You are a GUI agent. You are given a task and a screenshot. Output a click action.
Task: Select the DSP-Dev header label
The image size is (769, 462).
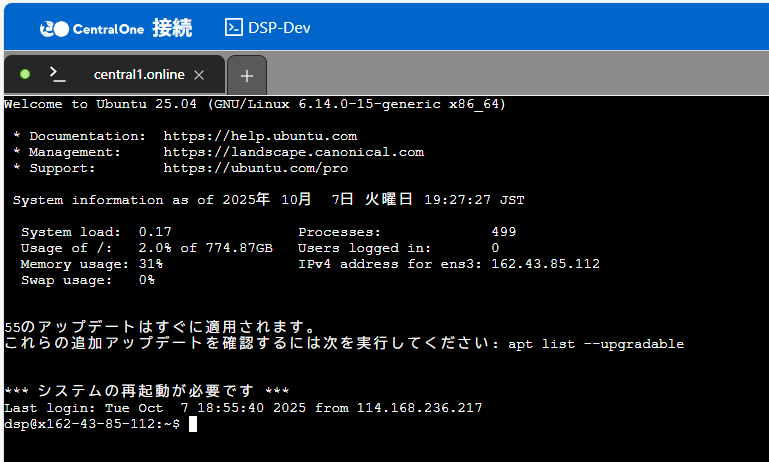click(281, 27)
